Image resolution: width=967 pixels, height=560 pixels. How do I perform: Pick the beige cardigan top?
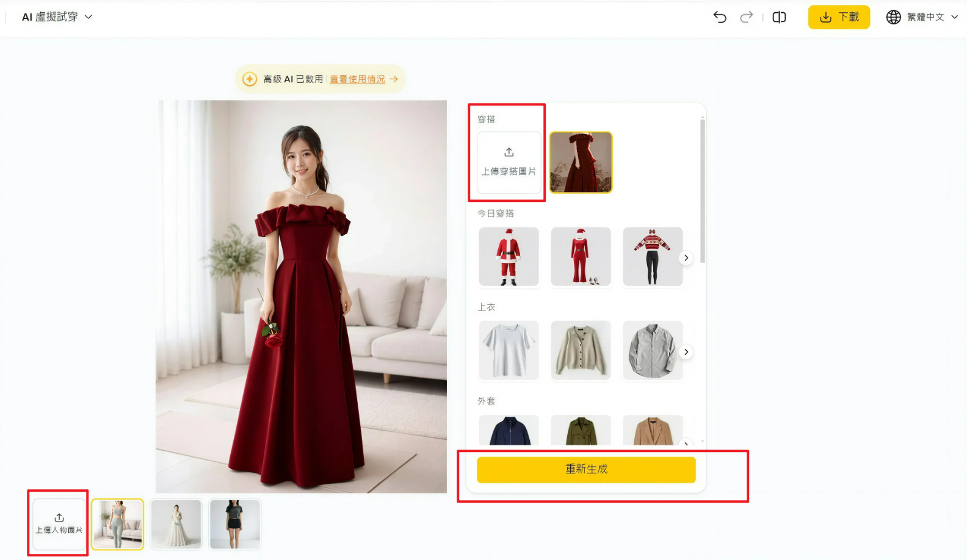(x=581, y=350)
